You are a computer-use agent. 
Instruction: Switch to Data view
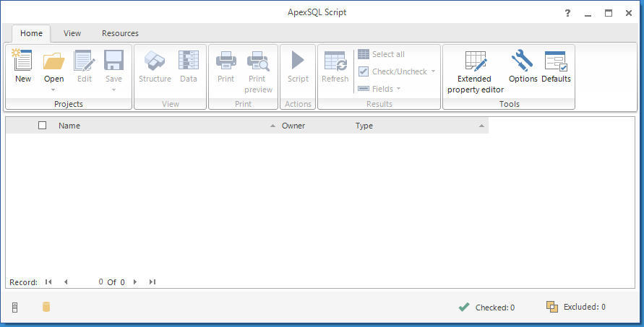pos(189,66)
